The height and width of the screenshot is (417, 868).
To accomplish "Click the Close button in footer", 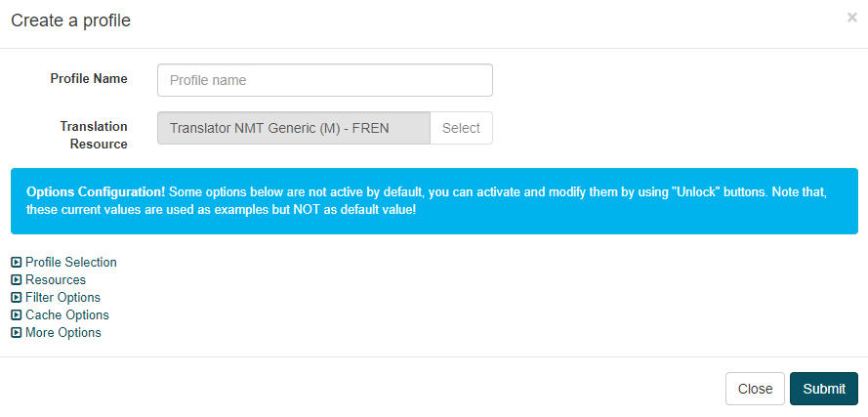I will (x=755, y=389).
